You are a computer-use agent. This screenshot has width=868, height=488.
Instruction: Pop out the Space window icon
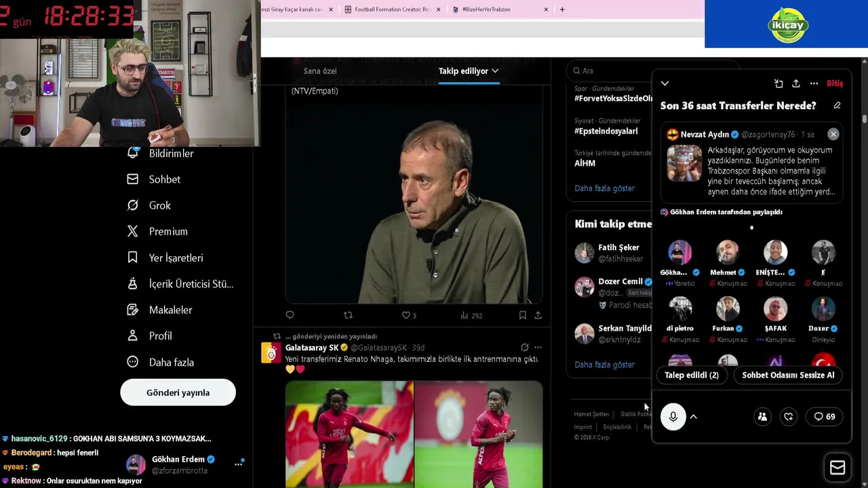[x=778, y=83]
